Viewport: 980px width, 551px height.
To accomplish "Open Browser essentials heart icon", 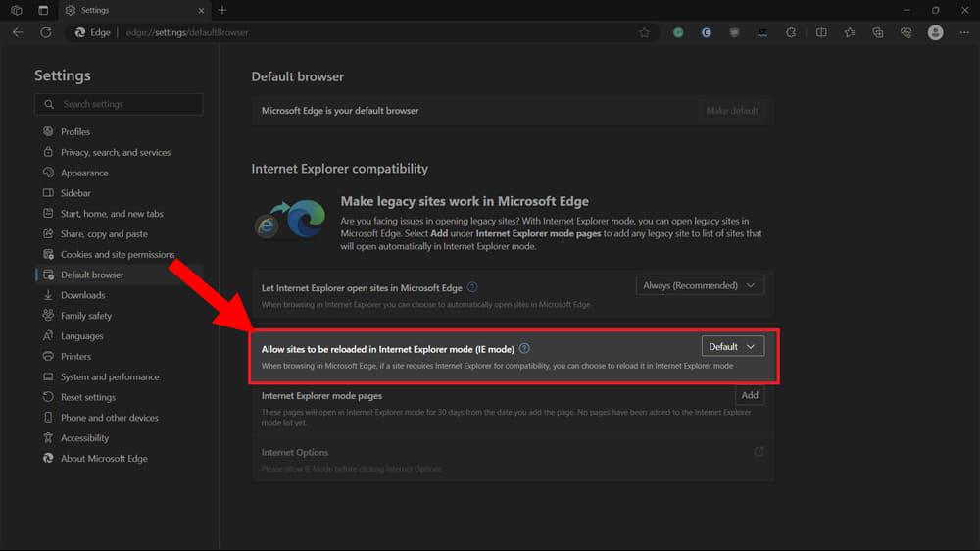I will pyautogui.click(x=906, y=32).
